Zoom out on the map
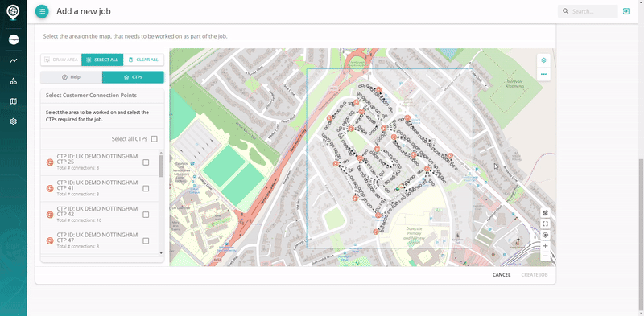This screenshot has width=644, height=316. 545,256
